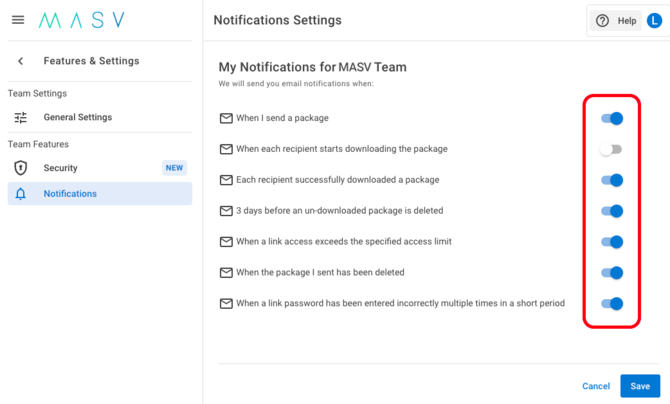This screenshot has height=404, width=670.
Task: Click the text When I send a package
Action: [x=282, y=118]
